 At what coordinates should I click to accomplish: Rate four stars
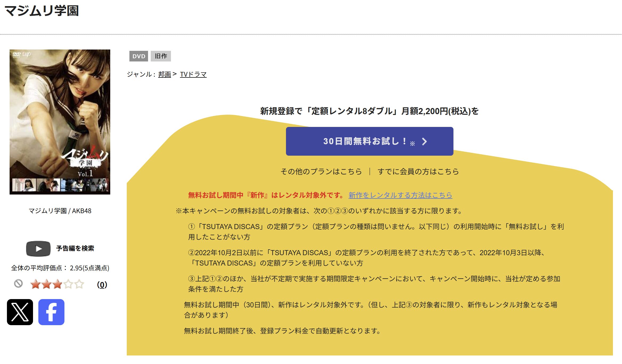pos(68,284)
